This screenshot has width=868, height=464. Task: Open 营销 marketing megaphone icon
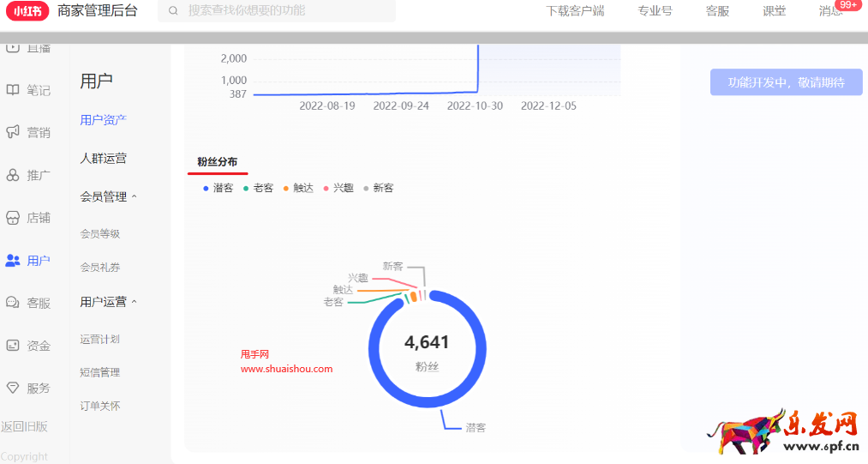point(13,132)
